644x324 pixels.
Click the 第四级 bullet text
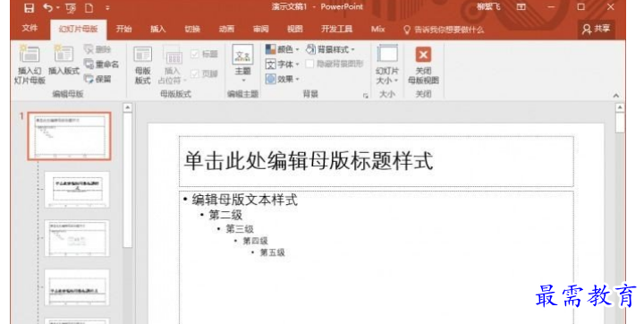pos(256,241)
